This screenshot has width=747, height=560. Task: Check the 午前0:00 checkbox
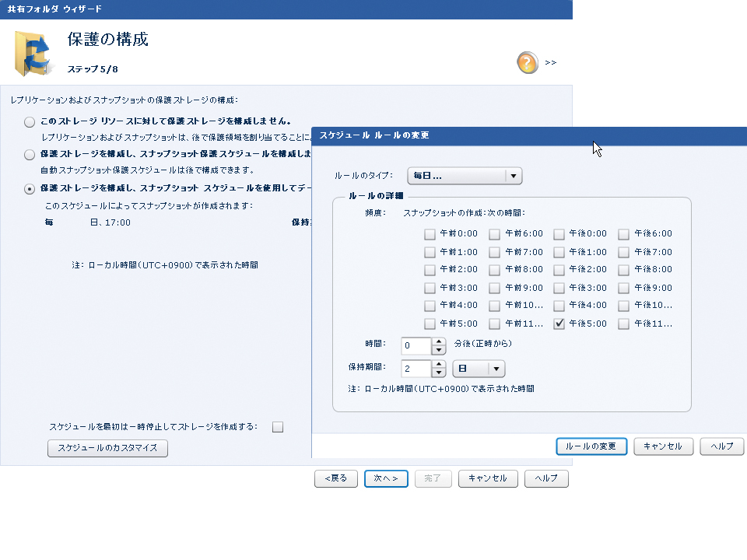pyautogui.click(x=430, y=234)
